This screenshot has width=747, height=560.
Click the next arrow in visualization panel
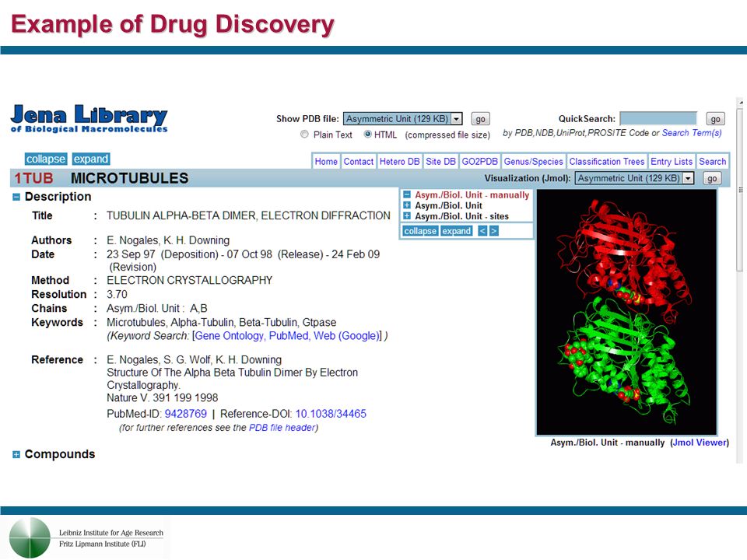(x=494, y=231)
